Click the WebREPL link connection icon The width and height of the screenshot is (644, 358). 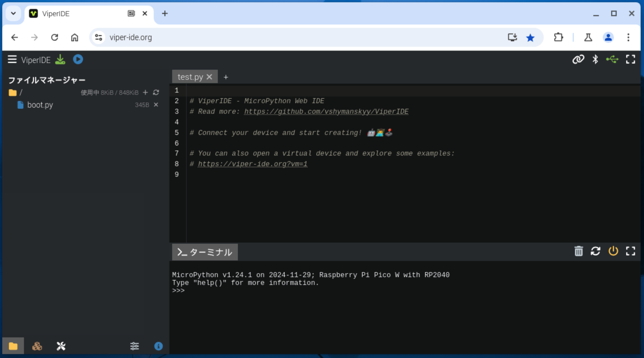(x=578, y=59)
